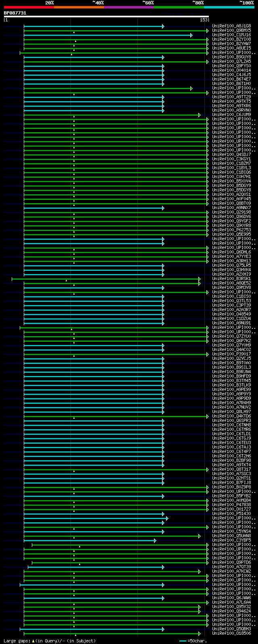The height and width of the screenshot is (644, 258).
Task: Click hit UniRef100_P39017
Action: pyautogui.click(x=231, y=354)
